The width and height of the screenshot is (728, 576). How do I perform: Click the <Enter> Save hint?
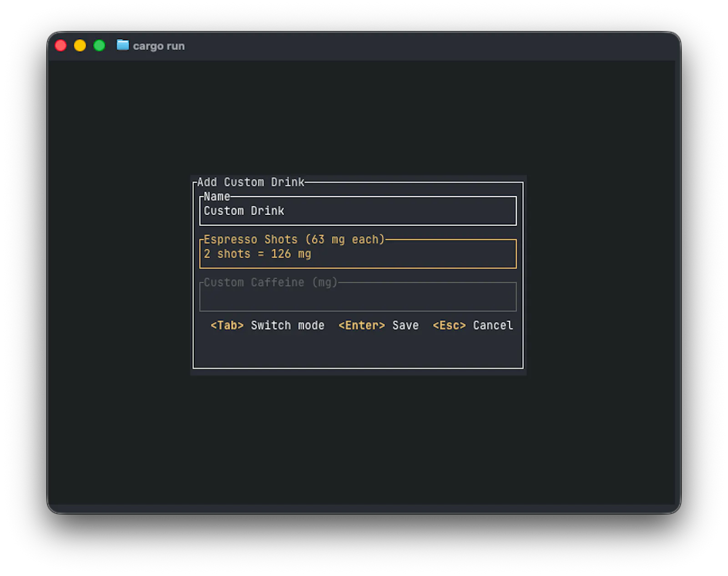379,325
